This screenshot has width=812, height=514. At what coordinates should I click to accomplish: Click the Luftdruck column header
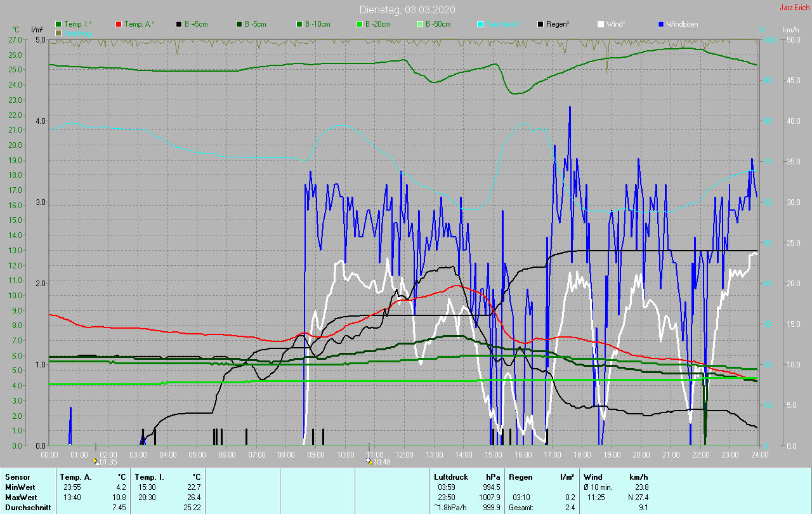[450, 477]
